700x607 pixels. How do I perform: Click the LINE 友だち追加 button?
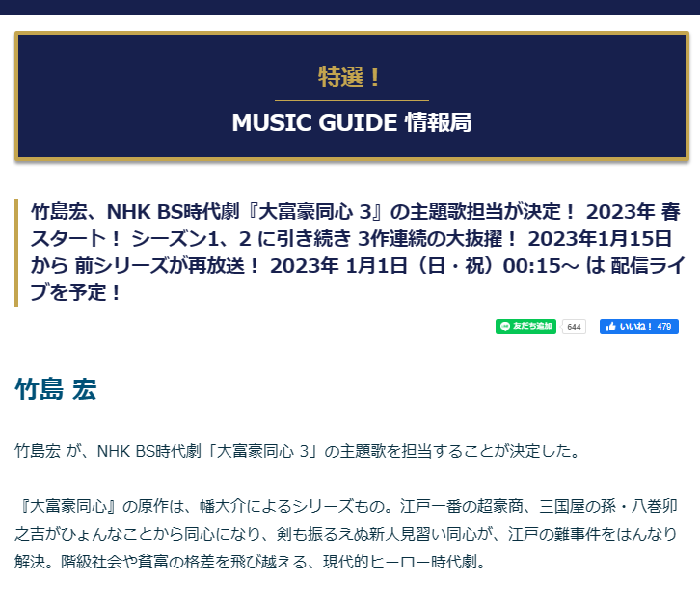click(x=525, y=327)
